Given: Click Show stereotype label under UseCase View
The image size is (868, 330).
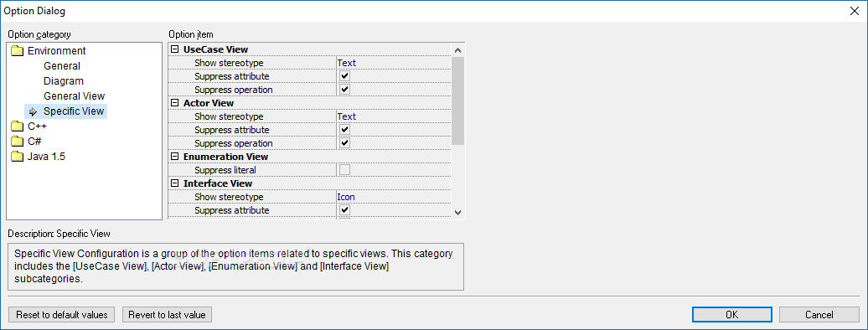Looking at the screenshot, I should coord(230,63).
